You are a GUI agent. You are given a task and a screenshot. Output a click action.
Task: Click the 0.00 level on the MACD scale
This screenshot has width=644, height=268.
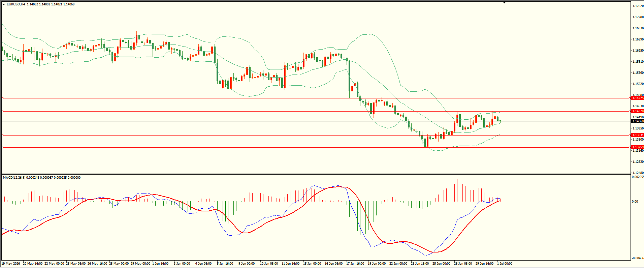click(635, 202)
